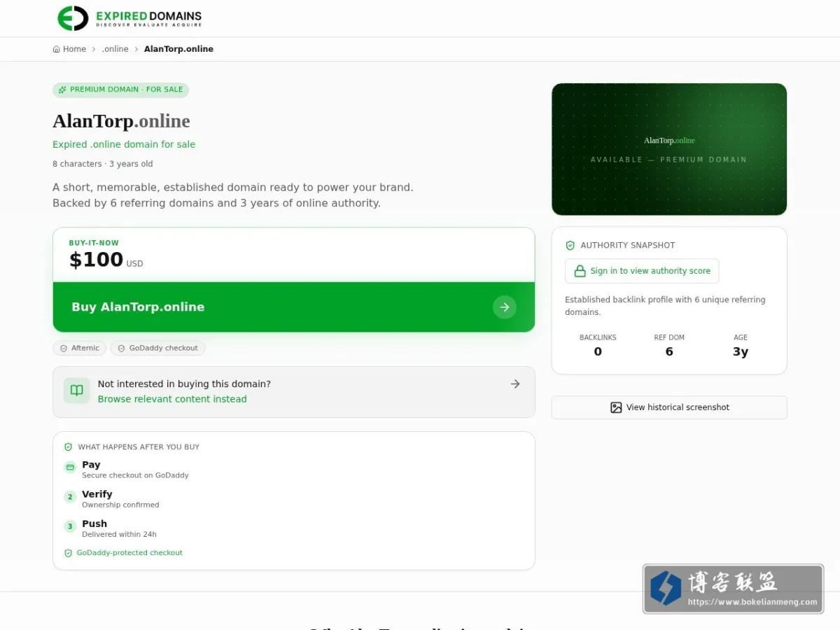Click the View historical screenshot button
This screenshot has width=840, height=630.
point(669,407)
